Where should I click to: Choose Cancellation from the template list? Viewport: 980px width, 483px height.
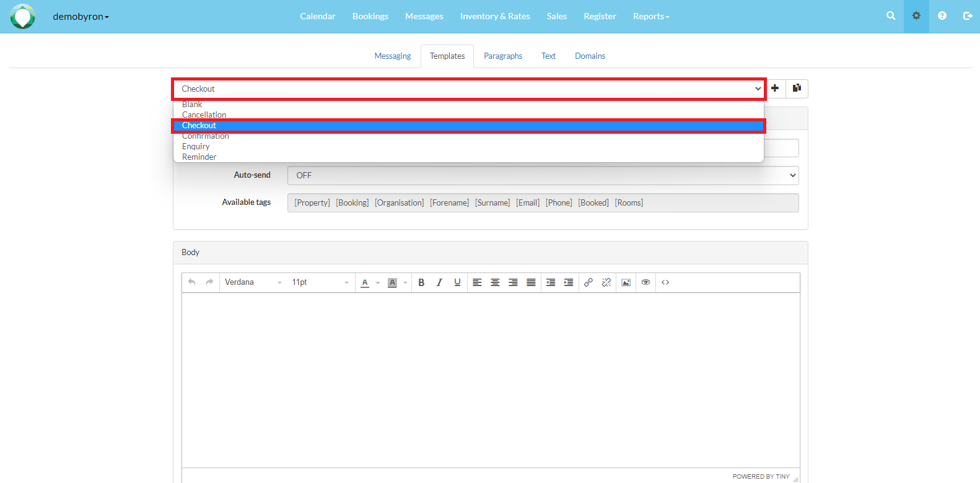click(x=468, y=115)
